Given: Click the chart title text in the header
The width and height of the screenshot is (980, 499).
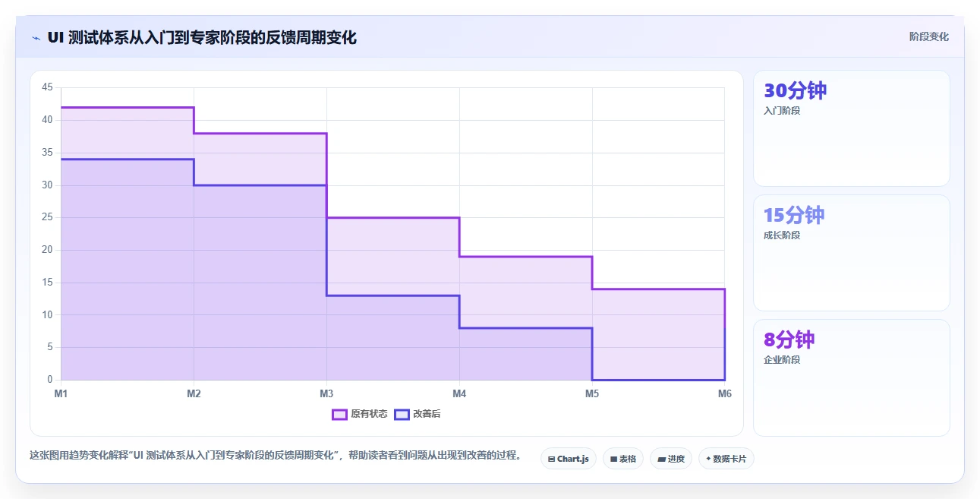Looking at the screenshot, I should 202,37.
